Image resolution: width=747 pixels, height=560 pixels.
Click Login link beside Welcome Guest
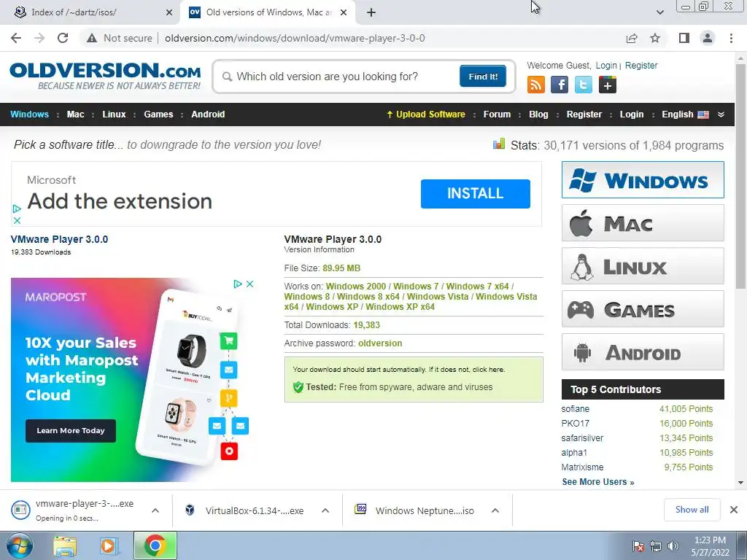point(606,66)
